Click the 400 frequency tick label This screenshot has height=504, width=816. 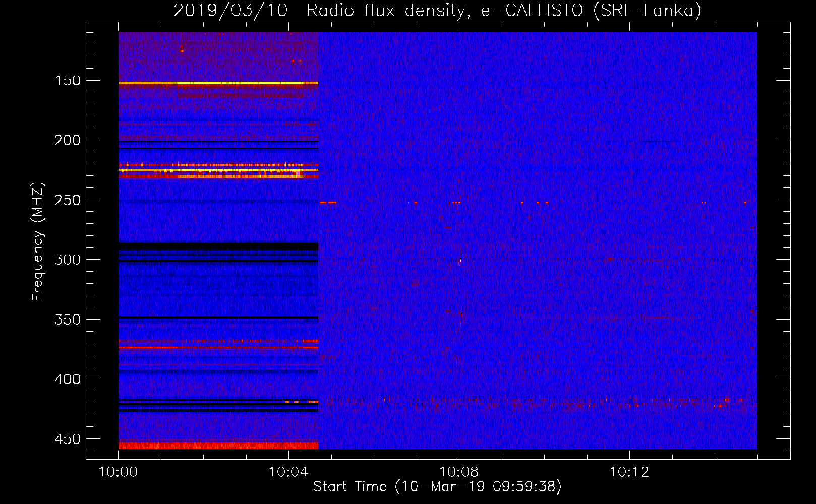(x=68, y=379)
